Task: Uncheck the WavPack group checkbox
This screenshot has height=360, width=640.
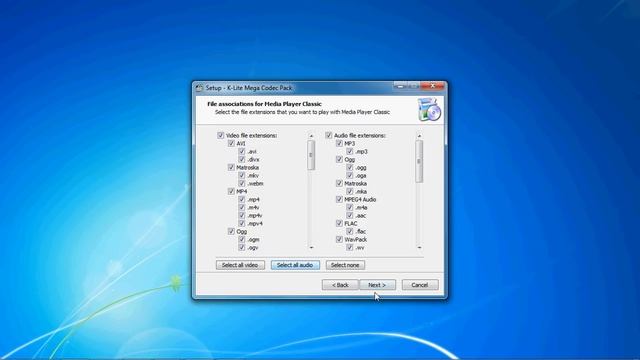Action: click(x=339, y=240)
